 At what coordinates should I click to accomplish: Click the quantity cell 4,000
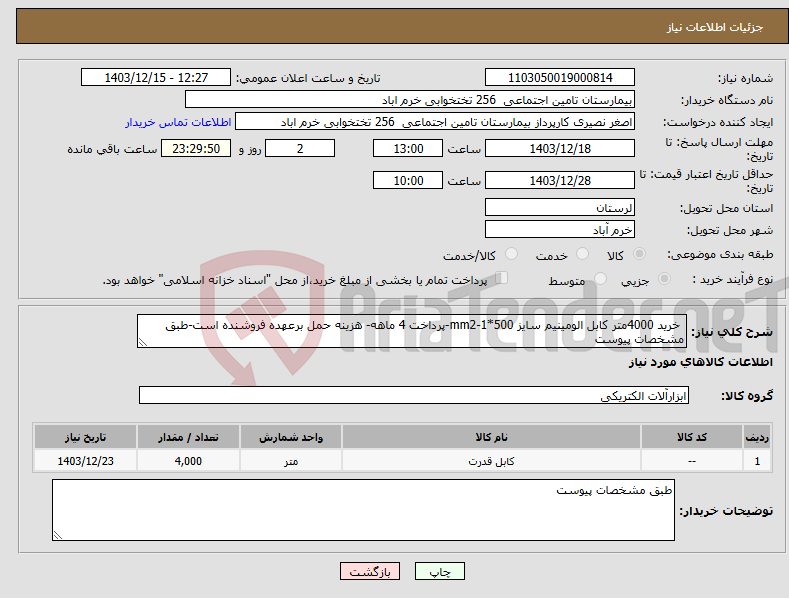[188, 461]
